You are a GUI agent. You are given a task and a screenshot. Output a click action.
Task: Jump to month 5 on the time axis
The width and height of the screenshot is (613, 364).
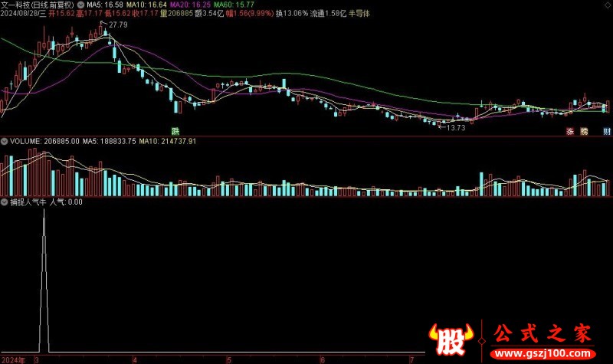pos(229,360)
